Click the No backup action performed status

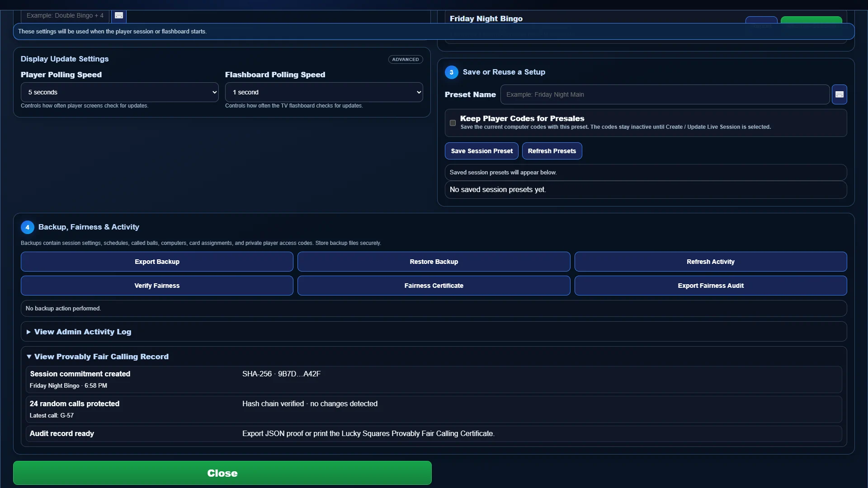point(63,309)
